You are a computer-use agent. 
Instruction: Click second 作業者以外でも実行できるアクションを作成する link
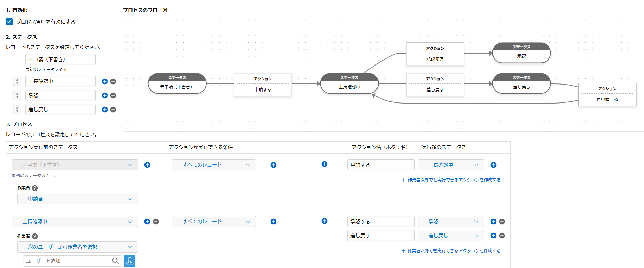pyautogui.click(x=451, y=251)
